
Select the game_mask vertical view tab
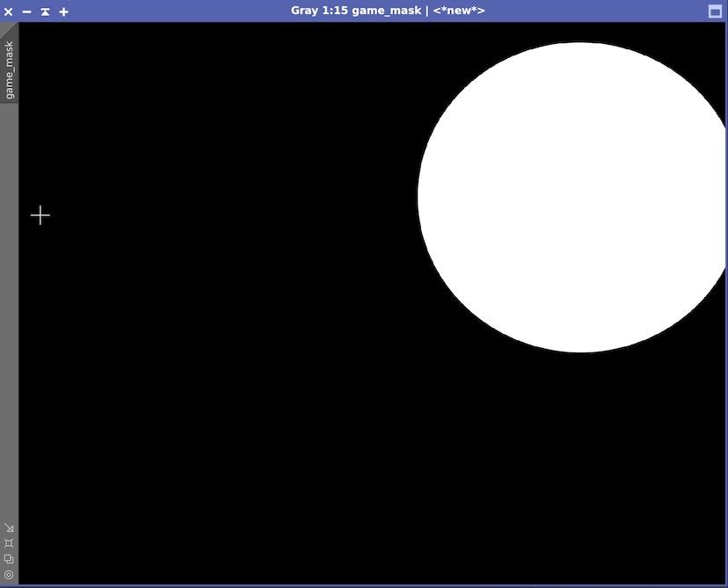coord(9,69)
